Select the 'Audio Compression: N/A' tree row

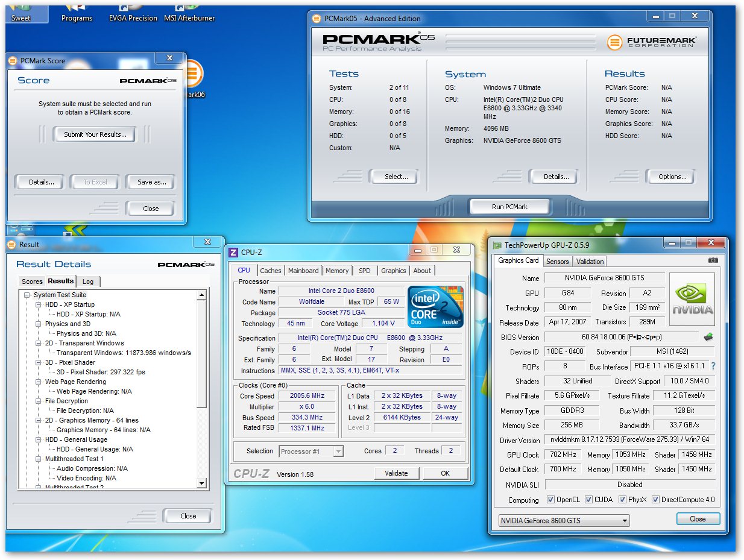[x=92, y=468]
